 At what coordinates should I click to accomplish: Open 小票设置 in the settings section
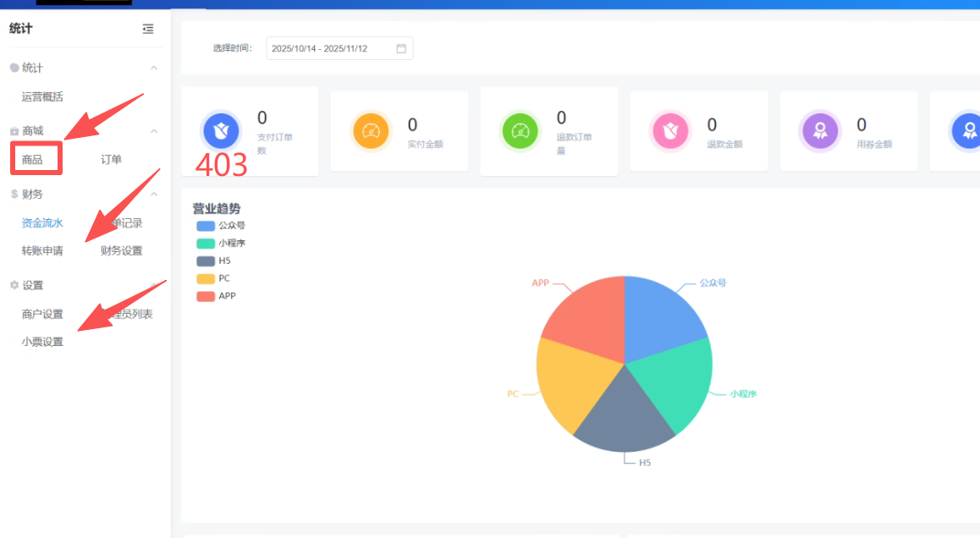42,342
